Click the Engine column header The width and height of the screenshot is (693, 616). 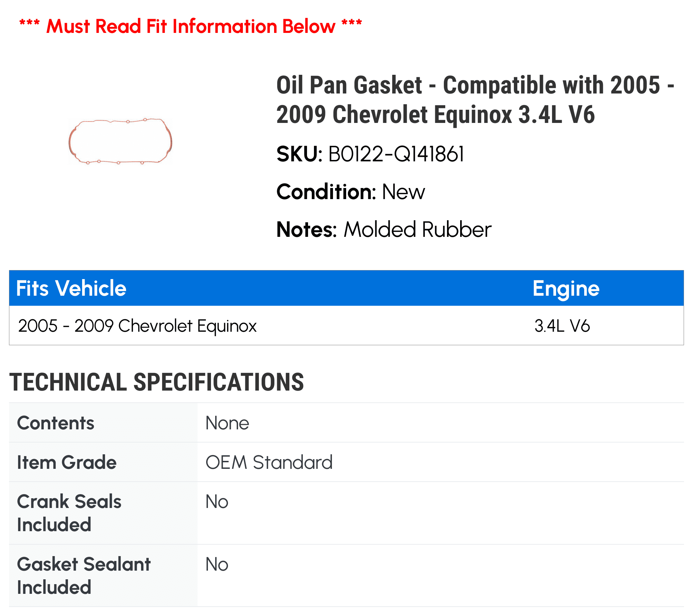click(x=566, y=289)
